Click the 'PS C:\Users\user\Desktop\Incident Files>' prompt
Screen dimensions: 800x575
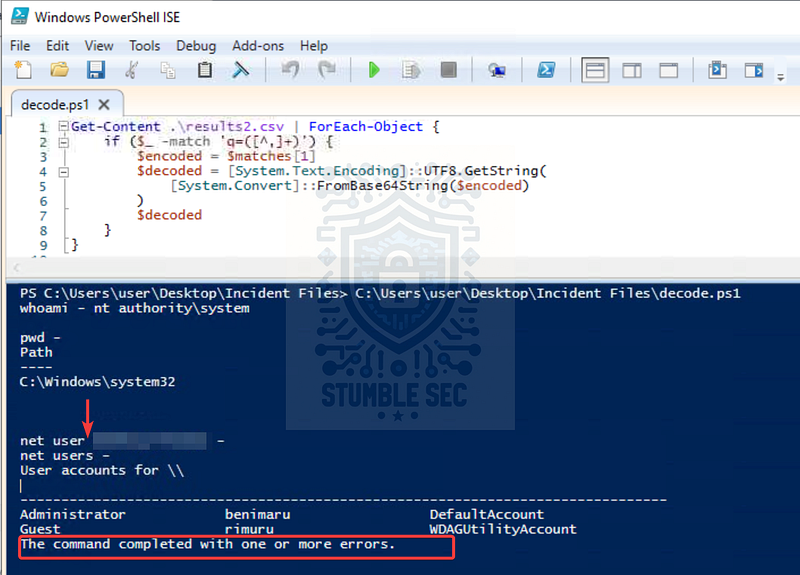pyautogui.click(x=183, y=293)
